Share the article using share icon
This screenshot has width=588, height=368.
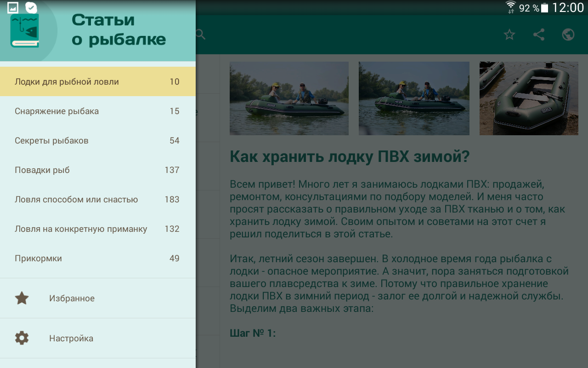click(539, 34)
